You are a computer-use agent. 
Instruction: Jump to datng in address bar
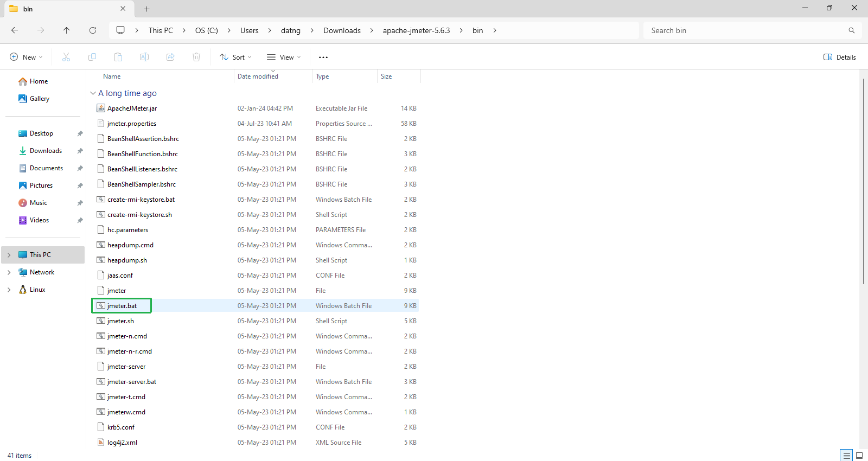(x=291, y=30)
